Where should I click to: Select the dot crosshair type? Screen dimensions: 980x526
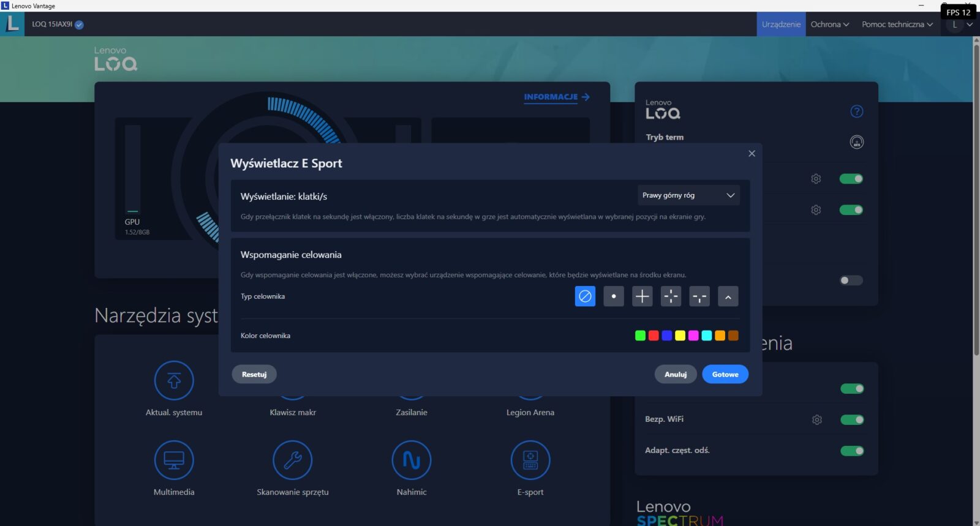point(613,296)
